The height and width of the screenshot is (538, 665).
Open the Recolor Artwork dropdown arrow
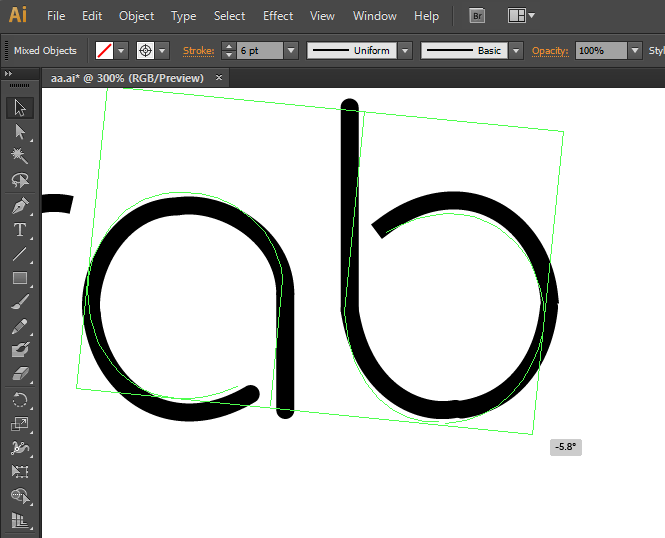[162, 51]
